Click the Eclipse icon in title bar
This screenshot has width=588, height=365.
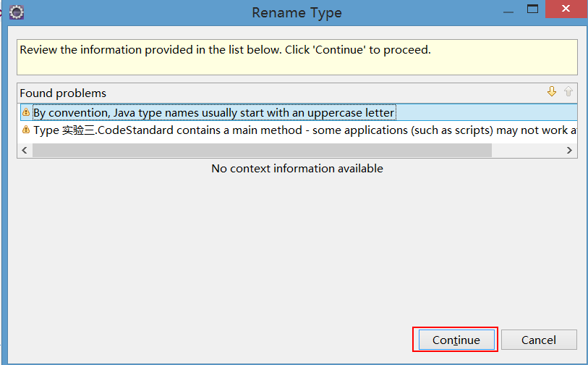tap(17, 12)
